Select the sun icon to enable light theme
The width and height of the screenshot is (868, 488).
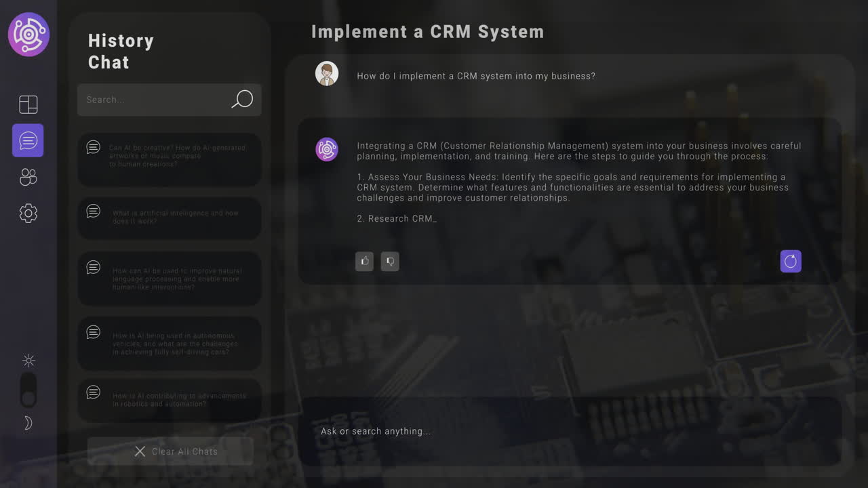click(x=28, y=361)
